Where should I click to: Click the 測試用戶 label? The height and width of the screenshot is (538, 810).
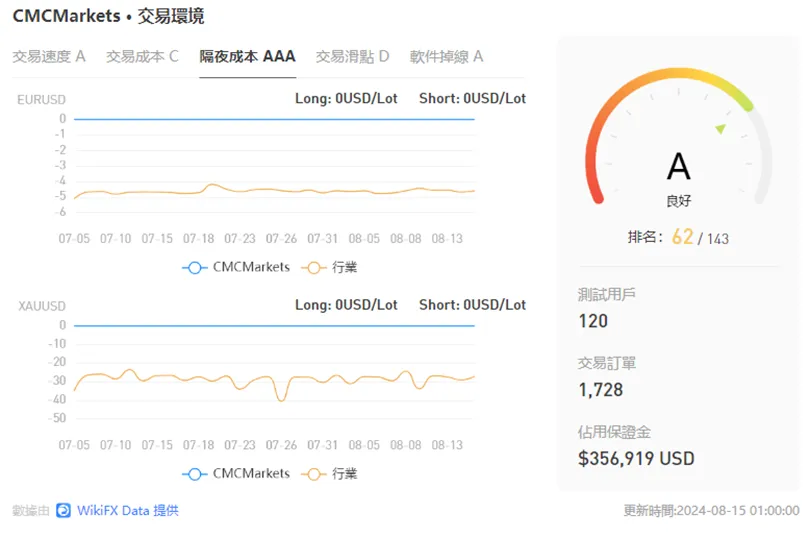click(606, 295)
